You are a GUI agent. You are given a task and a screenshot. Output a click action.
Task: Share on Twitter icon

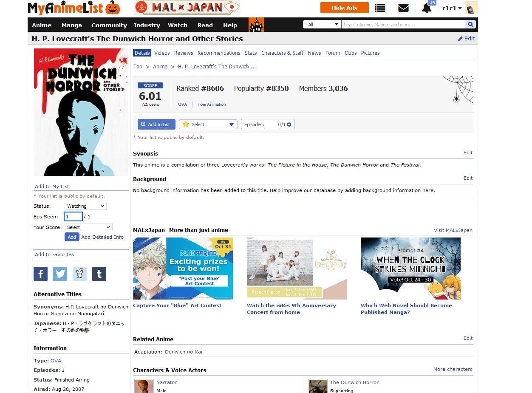[60, 274]
